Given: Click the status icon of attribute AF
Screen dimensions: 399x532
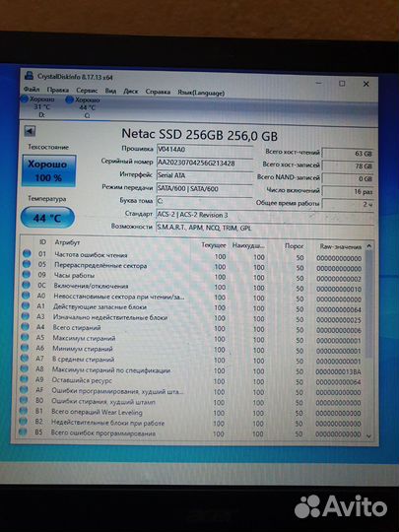Looking at the screenshot, I should pyautogui.click(x=24, y=389).
